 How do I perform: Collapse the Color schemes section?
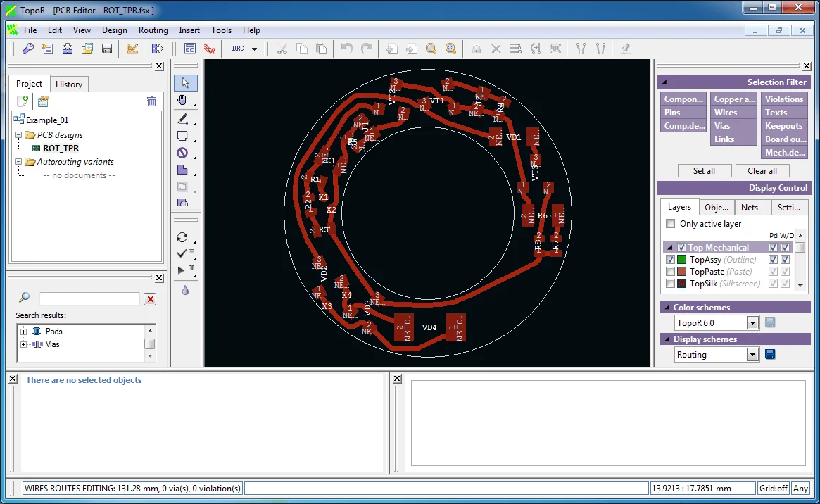tap(667, 308)
